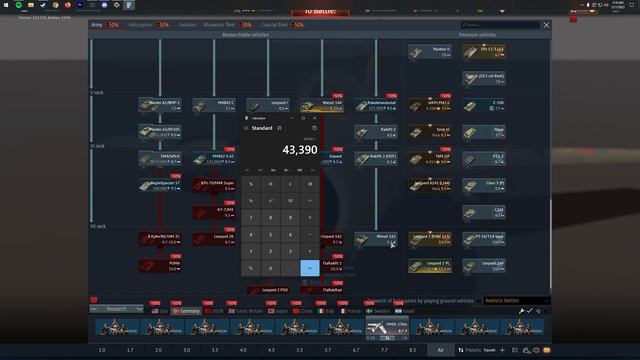Image resolution: width=640 pixels, height=360 pixels.
Task: Add a new preset with the plus icon
Action: (502, 350)
